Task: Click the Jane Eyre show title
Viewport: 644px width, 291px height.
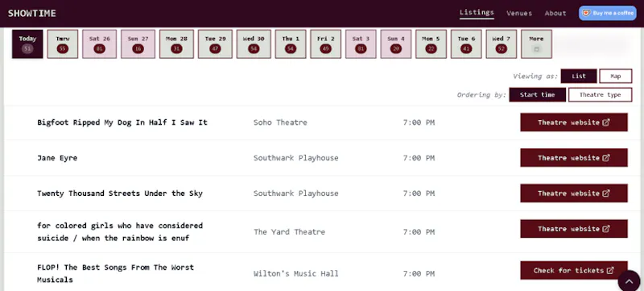Action: pos(57,158)
